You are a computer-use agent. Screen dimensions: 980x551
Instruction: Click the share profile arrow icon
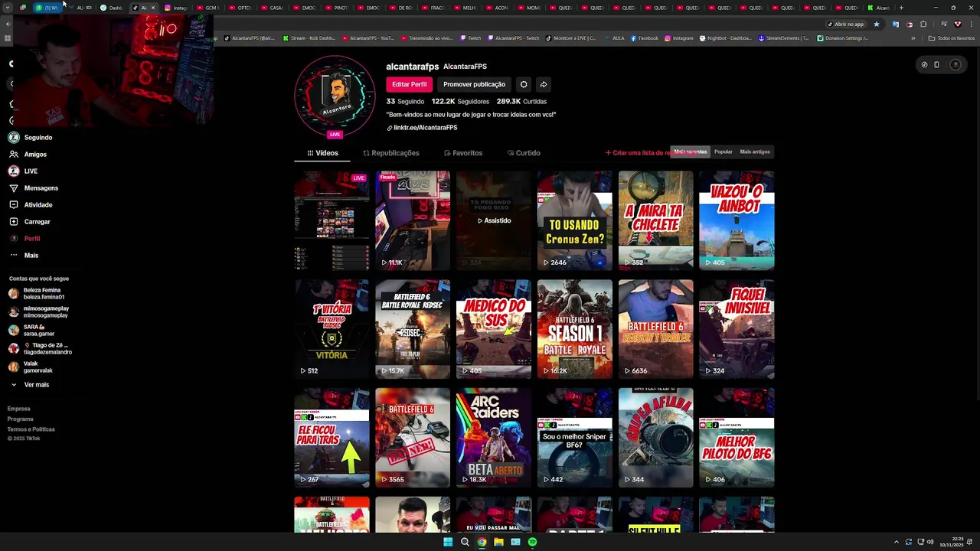tap(543, 84)
